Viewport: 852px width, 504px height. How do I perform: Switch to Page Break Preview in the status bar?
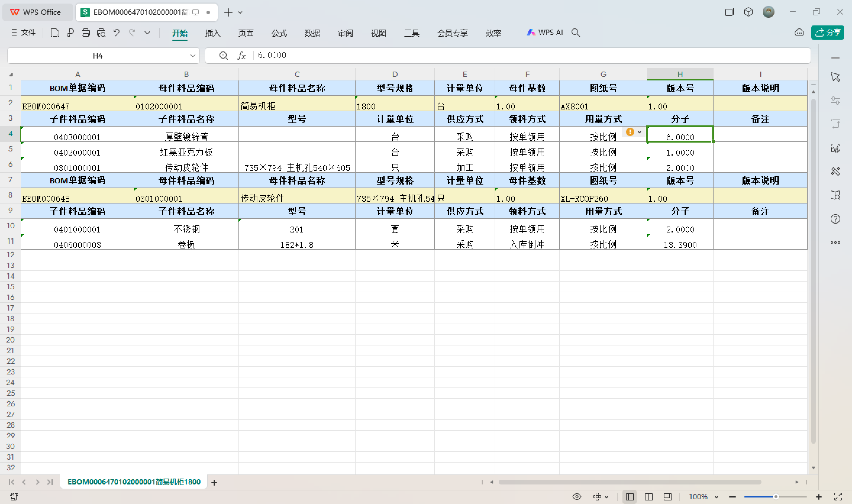pyautogui.click(x=648, y=497)
